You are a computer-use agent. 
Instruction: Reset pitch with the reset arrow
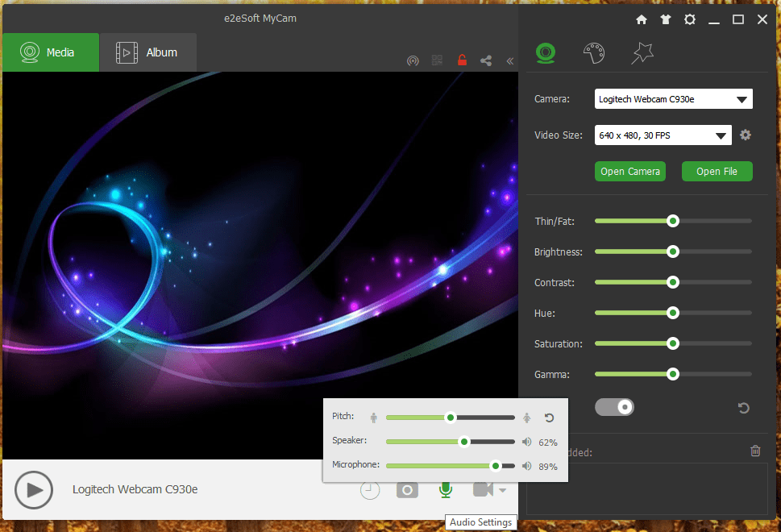point(549,418)
